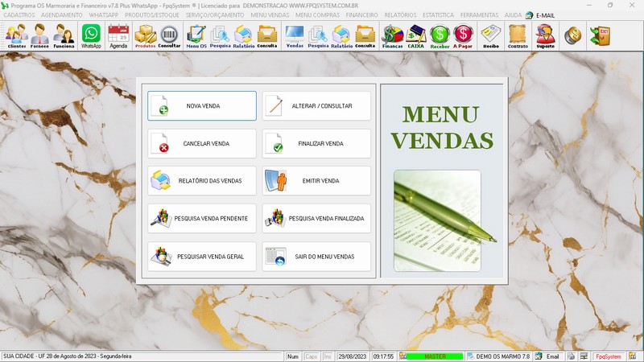Click the CANCELAR VENDA button

click(x=202, y=144)
